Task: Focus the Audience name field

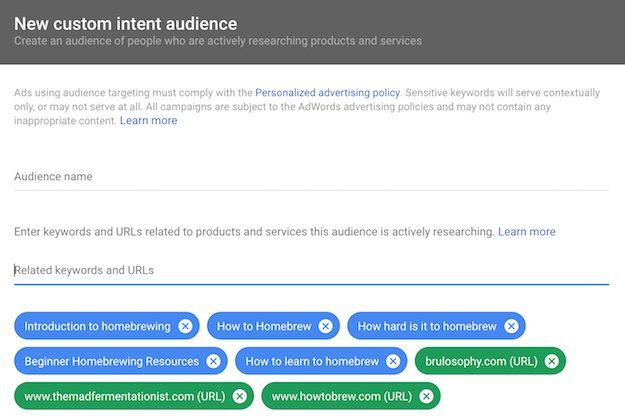Action: click(311, 177)
